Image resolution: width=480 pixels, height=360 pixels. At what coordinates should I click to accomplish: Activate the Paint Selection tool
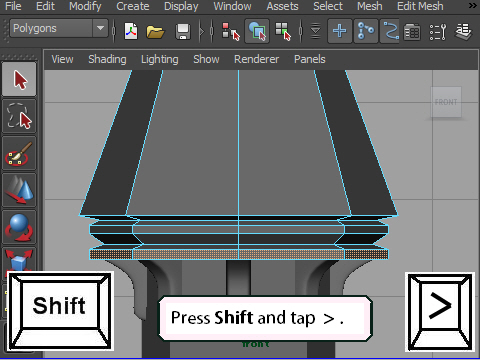(19, 153)
